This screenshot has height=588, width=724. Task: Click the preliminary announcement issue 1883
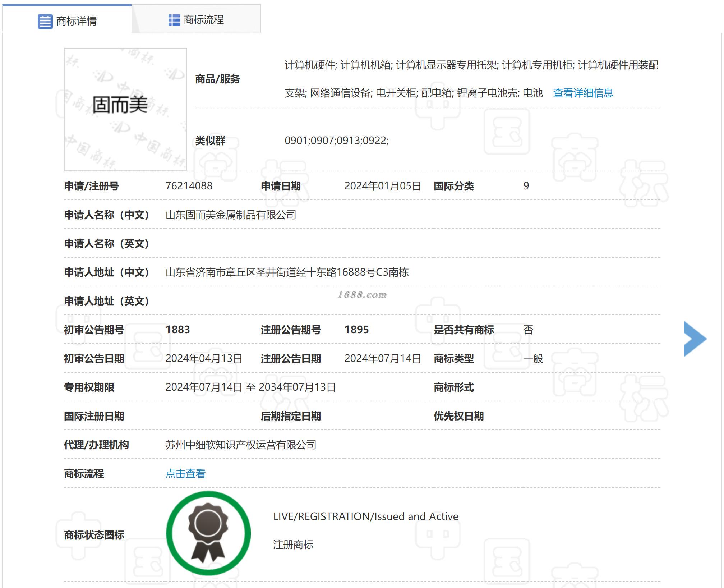click(177, 330)
